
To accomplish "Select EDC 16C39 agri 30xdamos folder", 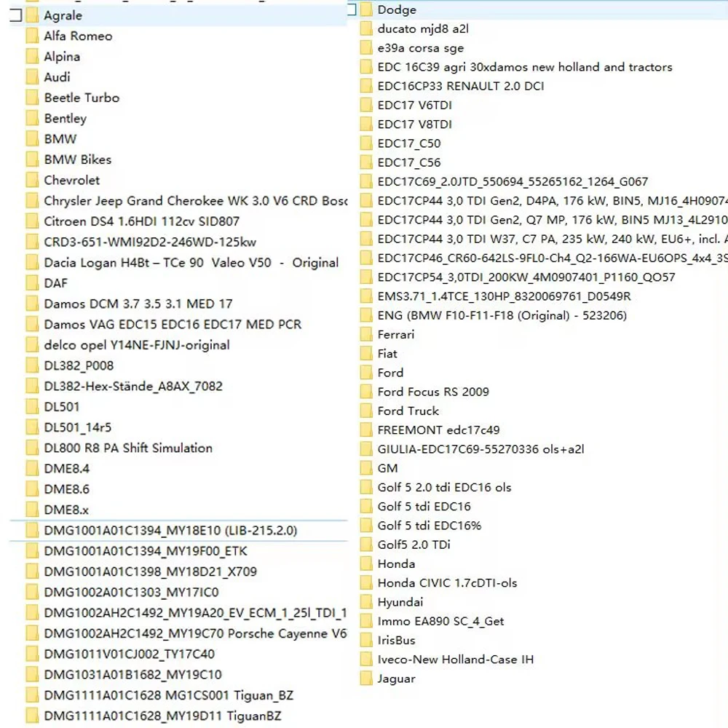I will click(x=525, y=67).
